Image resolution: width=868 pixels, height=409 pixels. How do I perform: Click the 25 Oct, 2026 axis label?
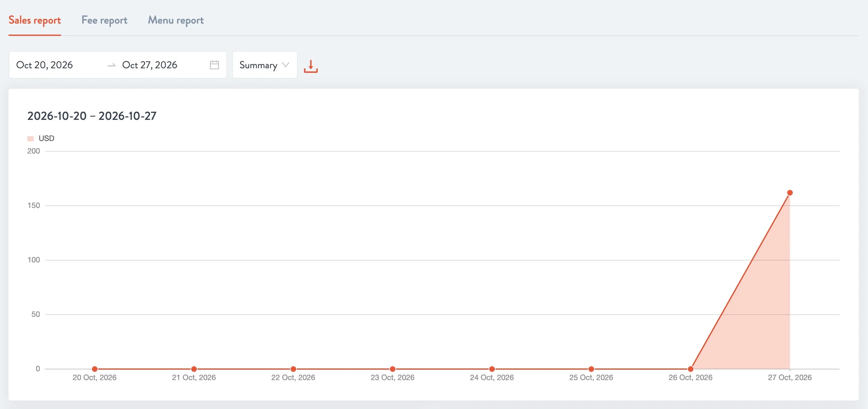pos(591,378)
